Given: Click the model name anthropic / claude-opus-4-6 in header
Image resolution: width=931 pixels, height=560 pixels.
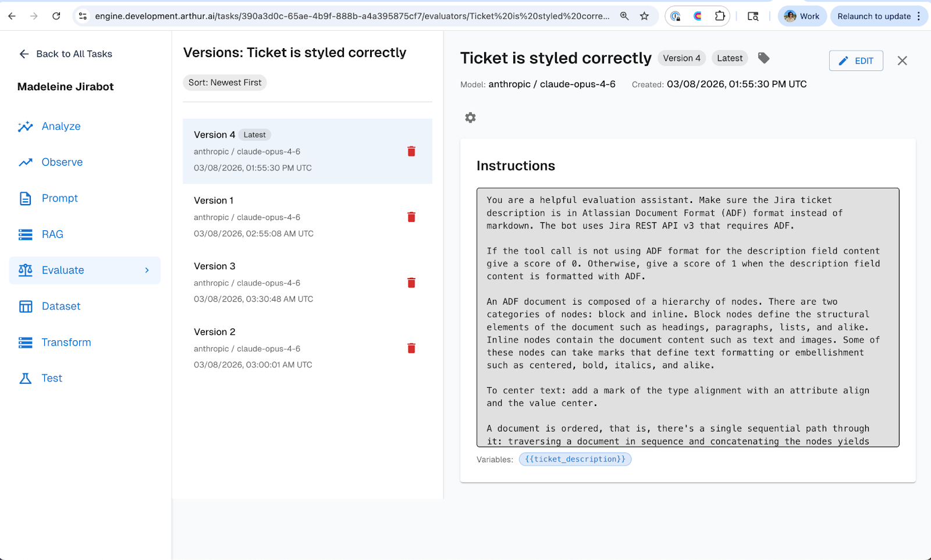Looking at the screenshot, I should [x=552, y=84].
